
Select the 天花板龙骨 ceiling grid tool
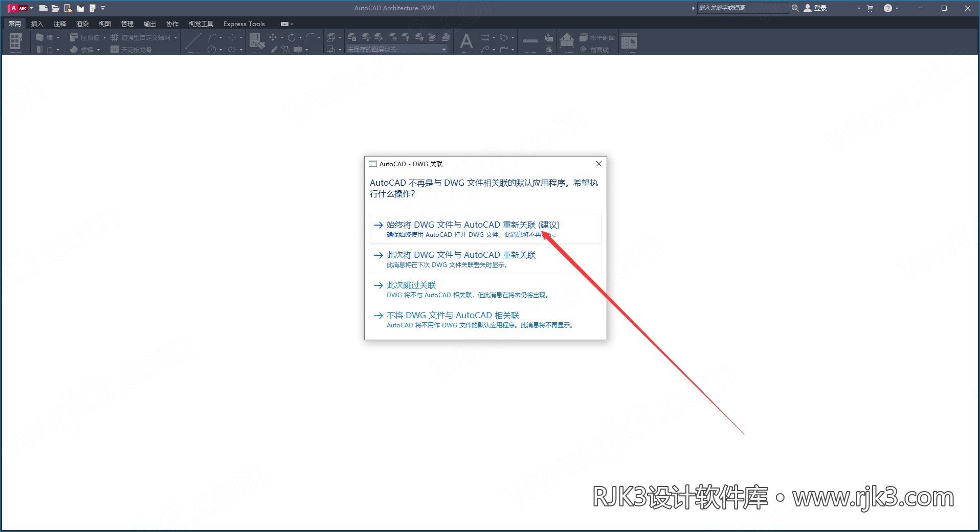(131, 50)
